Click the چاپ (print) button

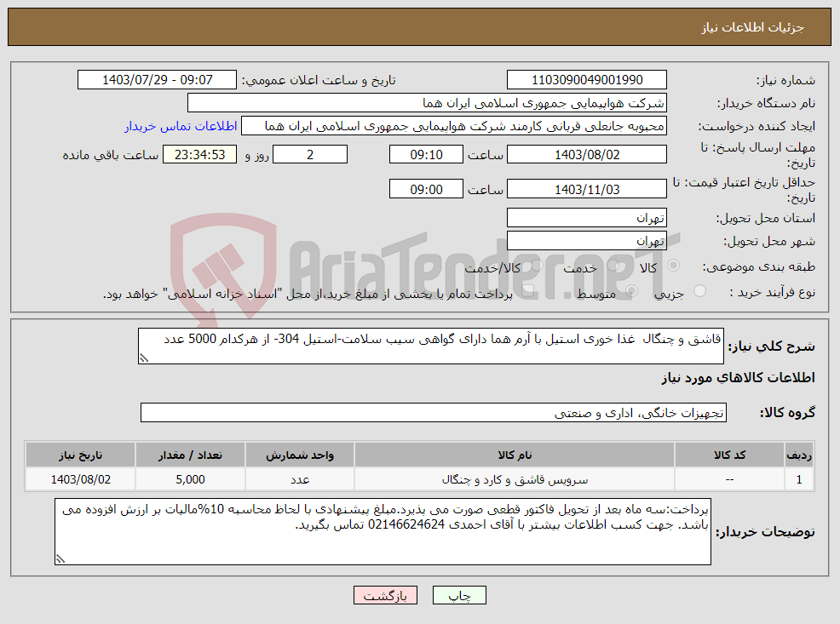(459, 595)
